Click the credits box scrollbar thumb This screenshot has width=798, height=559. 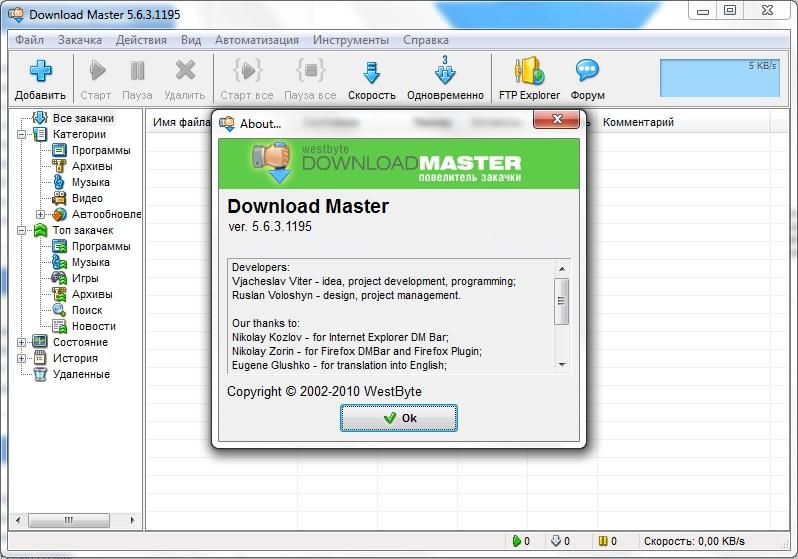click(x=561, y=301)
